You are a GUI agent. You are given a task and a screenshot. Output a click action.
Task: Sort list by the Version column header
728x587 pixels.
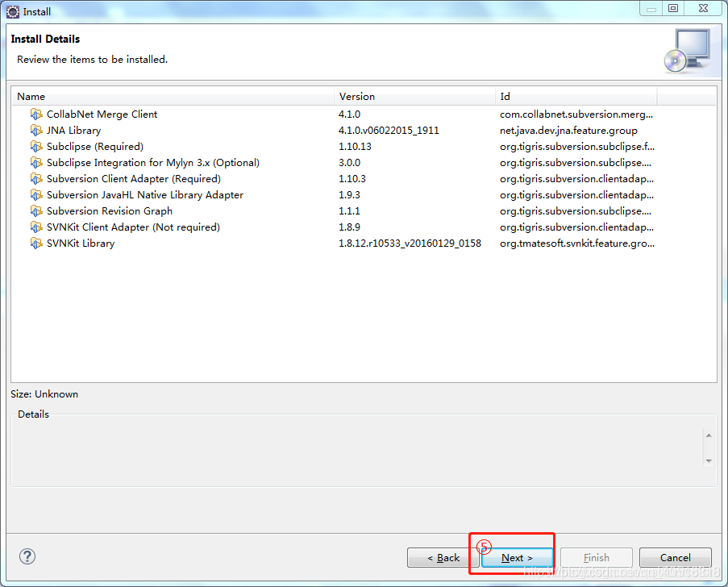414,96
